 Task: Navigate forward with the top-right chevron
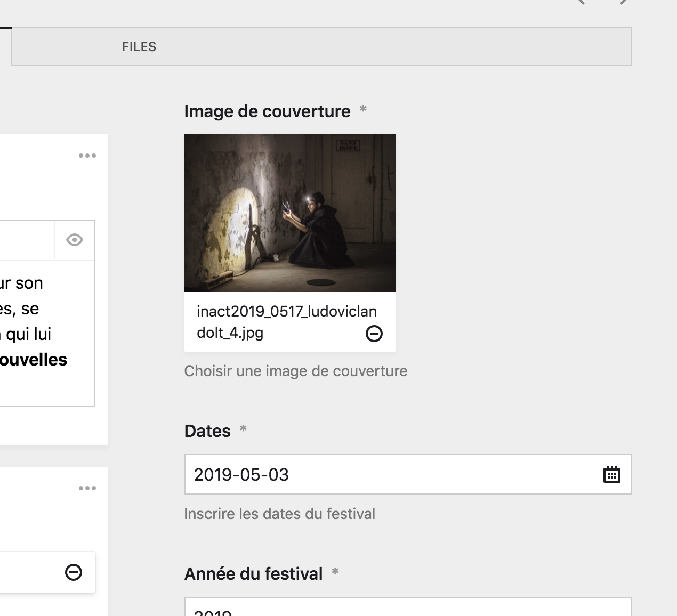622,4
